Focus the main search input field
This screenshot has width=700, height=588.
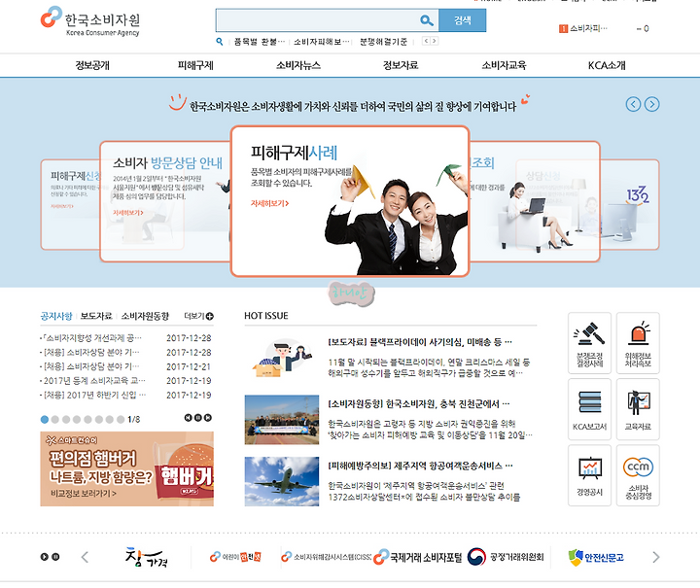[x=328, y=20]
